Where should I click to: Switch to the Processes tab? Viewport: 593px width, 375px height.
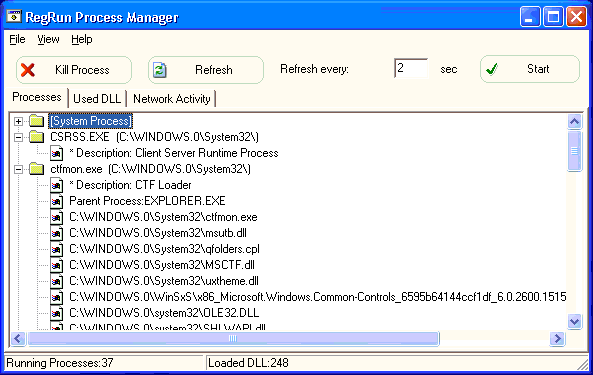click(x=36, y=97)
